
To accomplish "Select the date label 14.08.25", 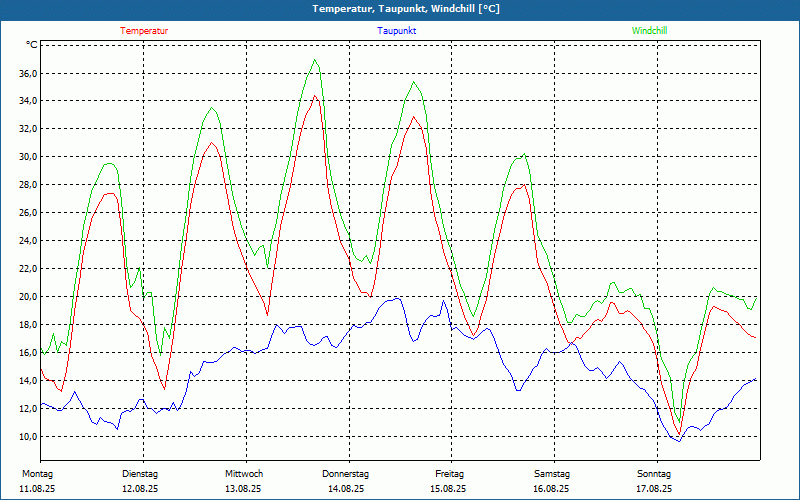I will pos(346,489).
